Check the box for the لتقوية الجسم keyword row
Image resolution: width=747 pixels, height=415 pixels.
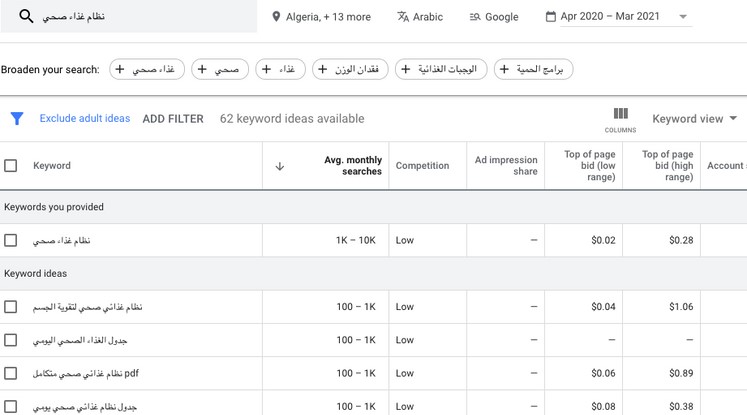(10, 306)
